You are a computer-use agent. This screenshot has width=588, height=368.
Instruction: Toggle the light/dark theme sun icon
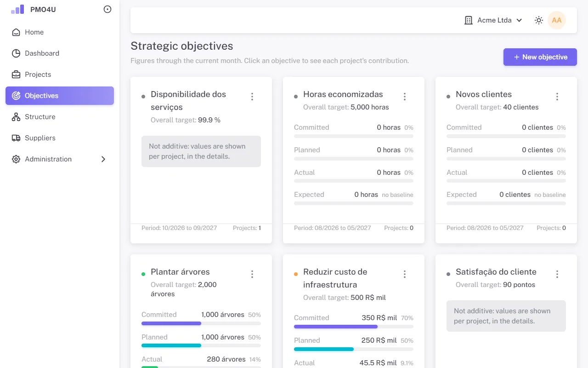(x=539, y=20)
